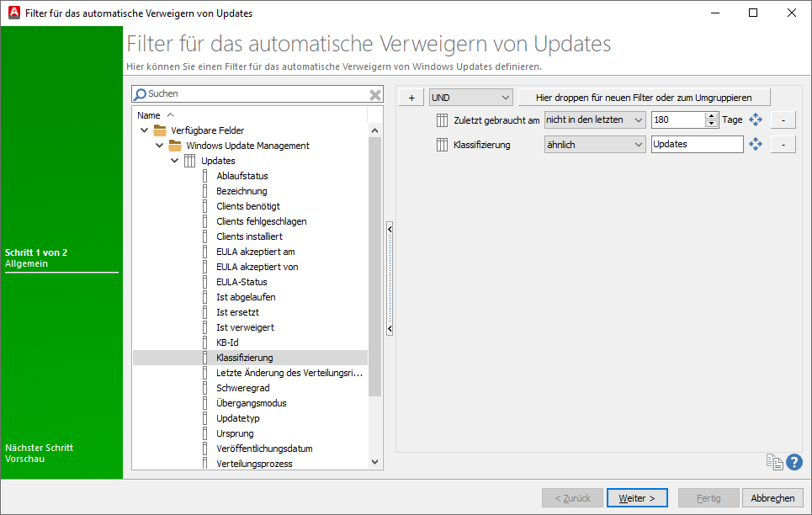Remove the Klassifizierung condition with its minus button
The width and height of the screenshot is (812, 515).
coord(783,144)
